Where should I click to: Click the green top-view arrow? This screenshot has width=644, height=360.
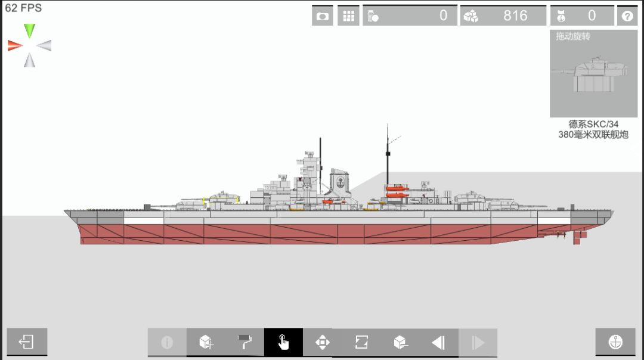click(30, 31)
